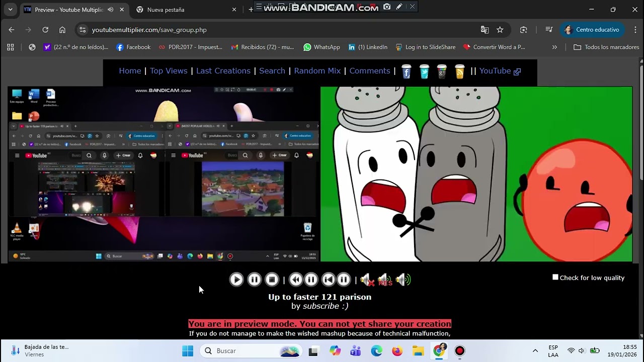Close the Nueva pestaña tab
Image resolution: width=644 pixels, height=362 pixels.
(x=234, y=10)
